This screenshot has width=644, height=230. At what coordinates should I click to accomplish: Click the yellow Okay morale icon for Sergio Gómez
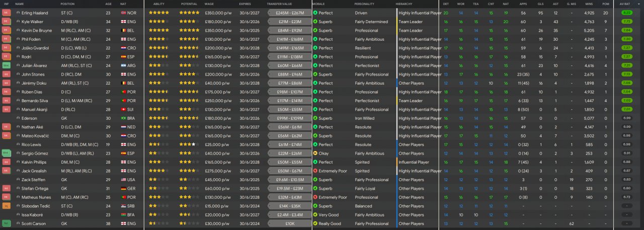point(315,153)
